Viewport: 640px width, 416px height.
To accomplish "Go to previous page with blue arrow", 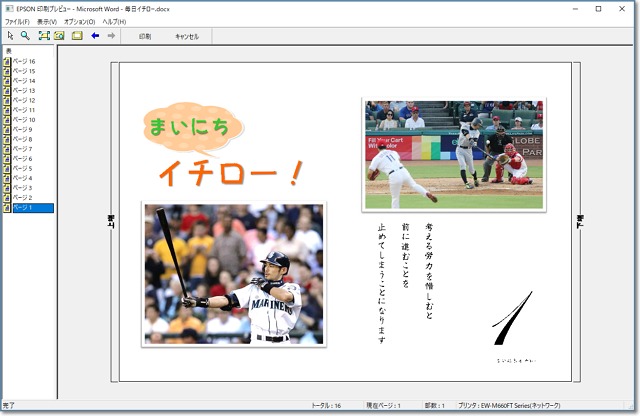I will pyautogui.click(x=95, y=35).
